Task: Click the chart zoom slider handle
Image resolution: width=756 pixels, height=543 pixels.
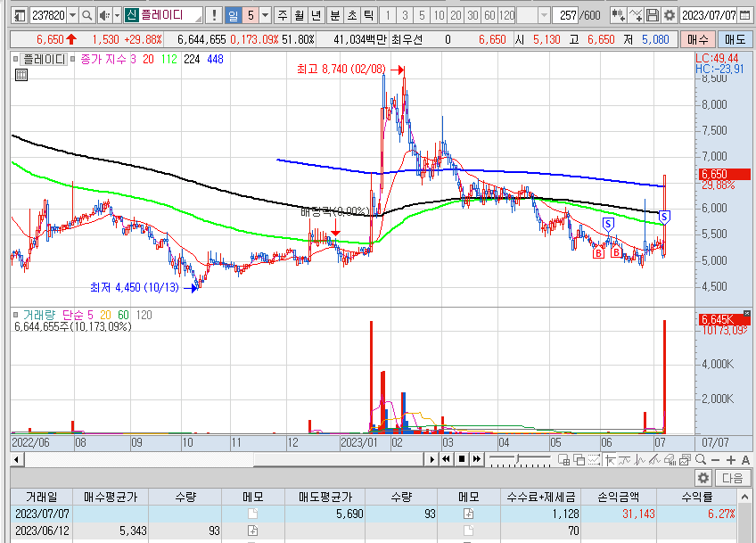Action: click(518, 457)
